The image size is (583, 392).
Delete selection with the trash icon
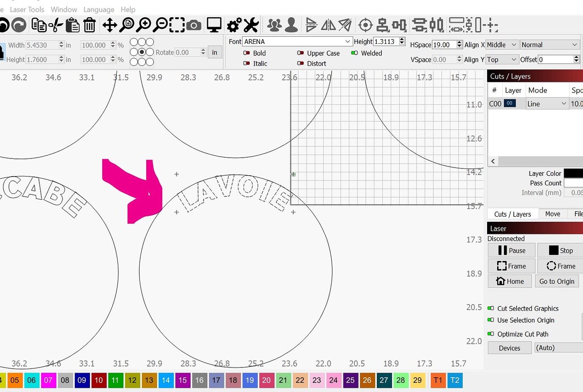coord(90,25)
